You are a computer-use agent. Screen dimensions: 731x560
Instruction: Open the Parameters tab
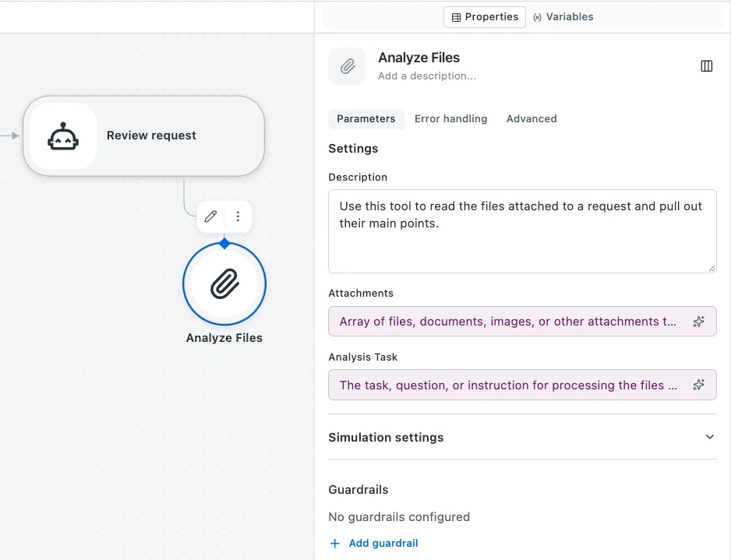click(x=366, y=119)
